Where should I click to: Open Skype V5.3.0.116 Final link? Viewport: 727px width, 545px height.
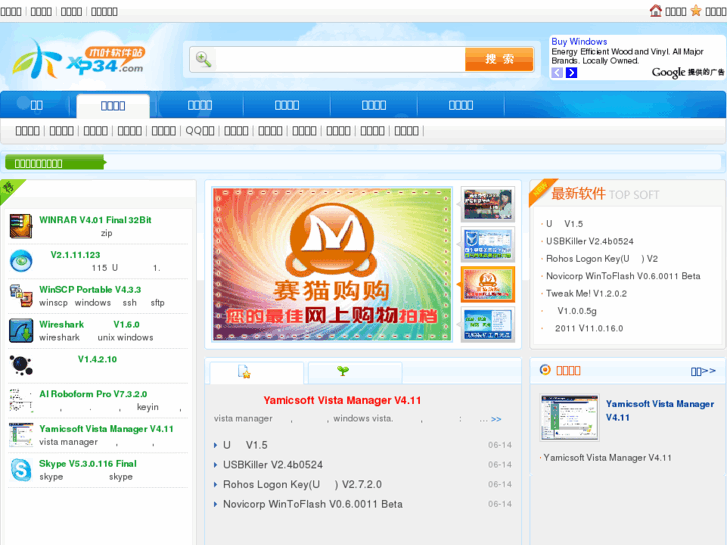point(88,463)
